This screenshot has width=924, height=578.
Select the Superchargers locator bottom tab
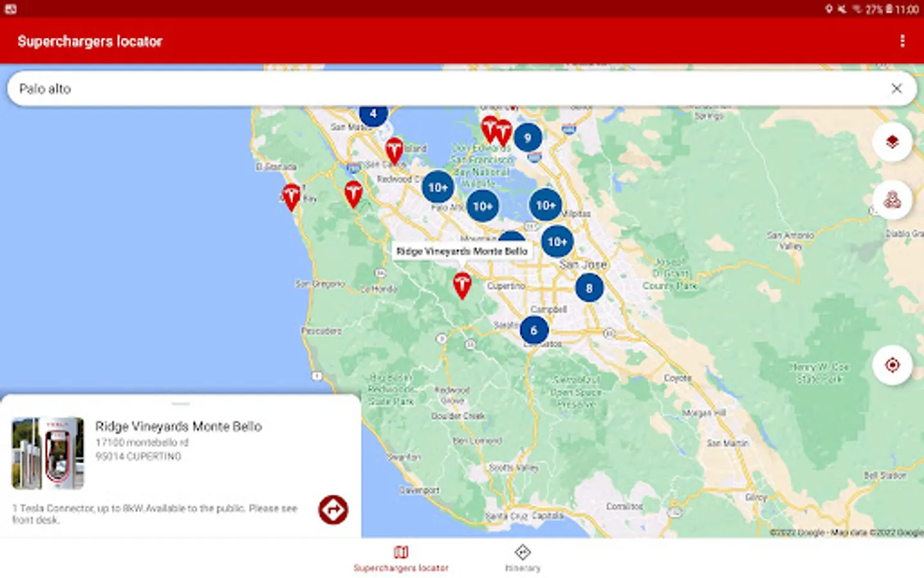pos(401,558)
